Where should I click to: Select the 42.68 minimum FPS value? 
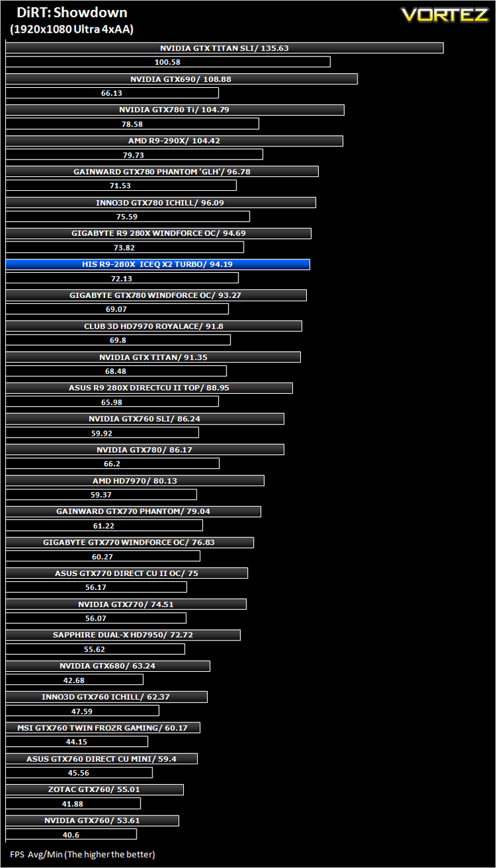tap(75, 680)
